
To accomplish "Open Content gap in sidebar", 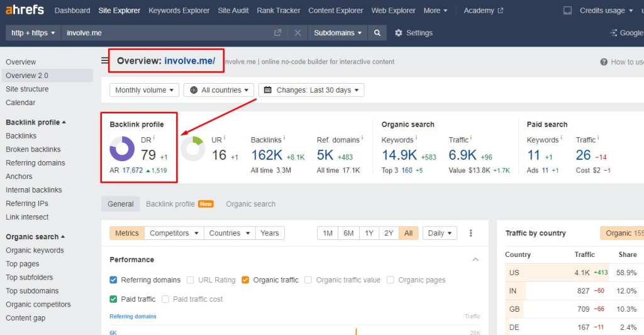I will [25, 318].
